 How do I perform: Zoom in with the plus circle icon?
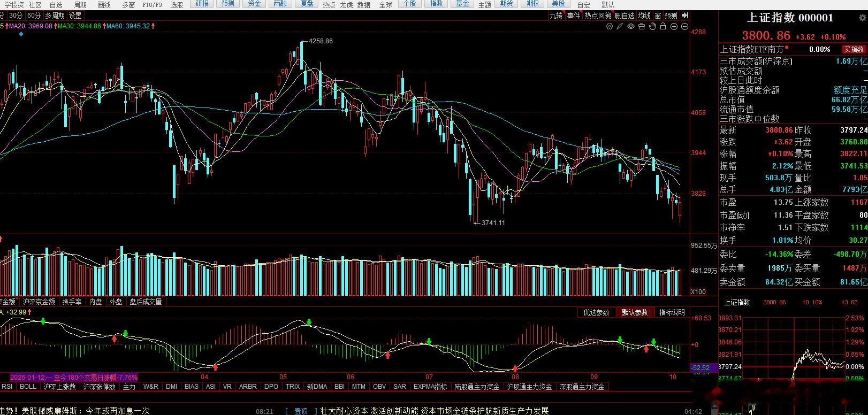click(674, 26)
